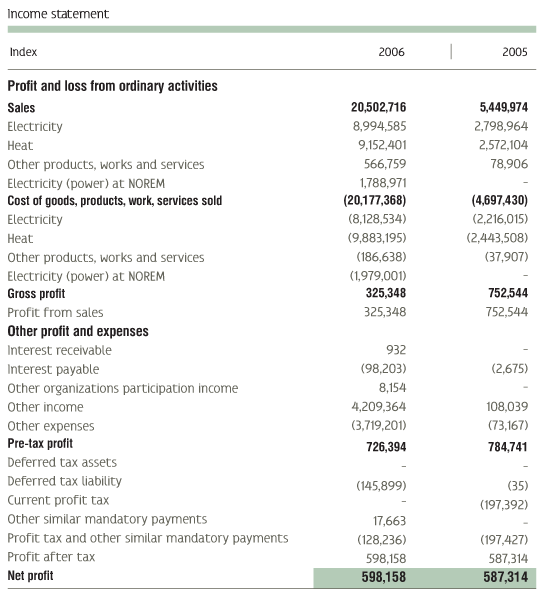
Task: Select the Gross profit row label
Action: pos(36,294)
